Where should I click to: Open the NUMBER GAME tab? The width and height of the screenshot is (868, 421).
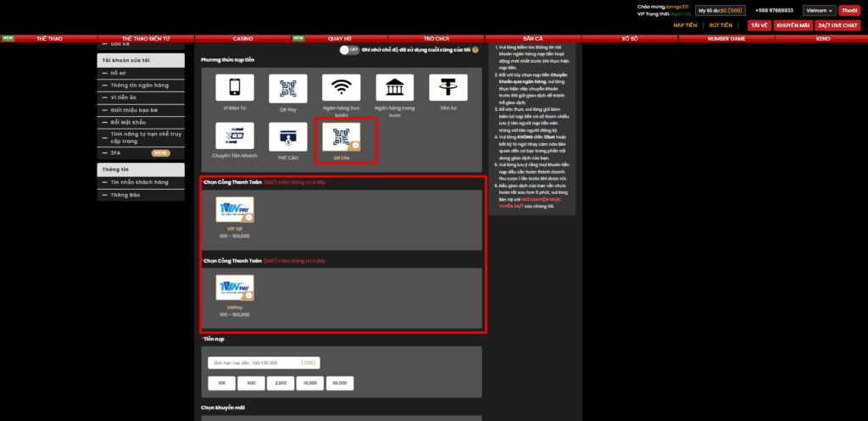tap(726, 39)
